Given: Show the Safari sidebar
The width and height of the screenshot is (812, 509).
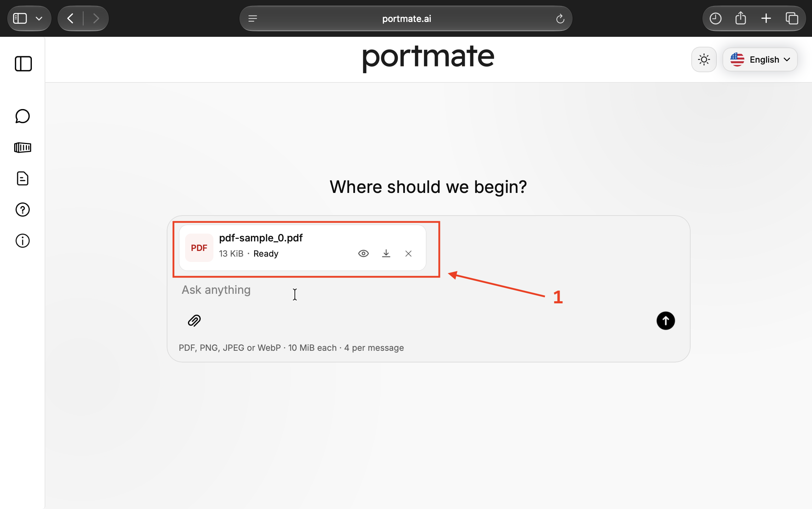Looking at the screenshot, I should click(x=20, y=18).
